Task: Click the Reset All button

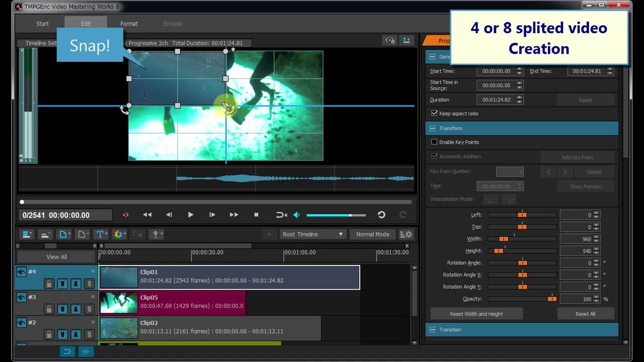Action: 585,314
